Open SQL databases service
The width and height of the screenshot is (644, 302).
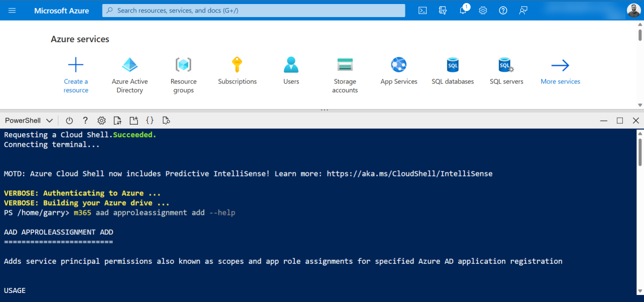tap(453, 71)
